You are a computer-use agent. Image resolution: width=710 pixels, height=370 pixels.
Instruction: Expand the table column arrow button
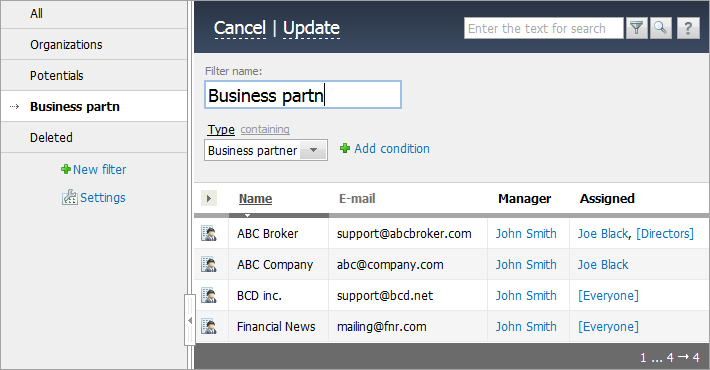(x=209, y=198)
